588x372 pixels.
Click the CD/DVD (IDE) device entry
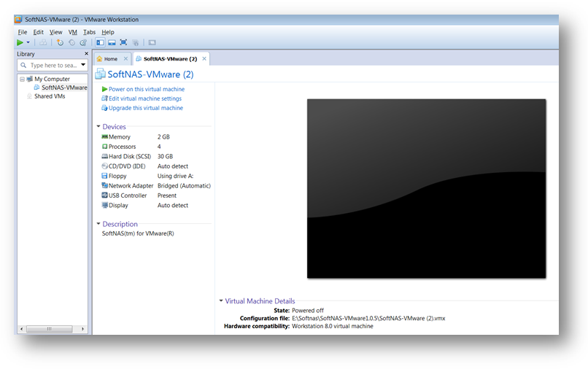click(127, 166)
